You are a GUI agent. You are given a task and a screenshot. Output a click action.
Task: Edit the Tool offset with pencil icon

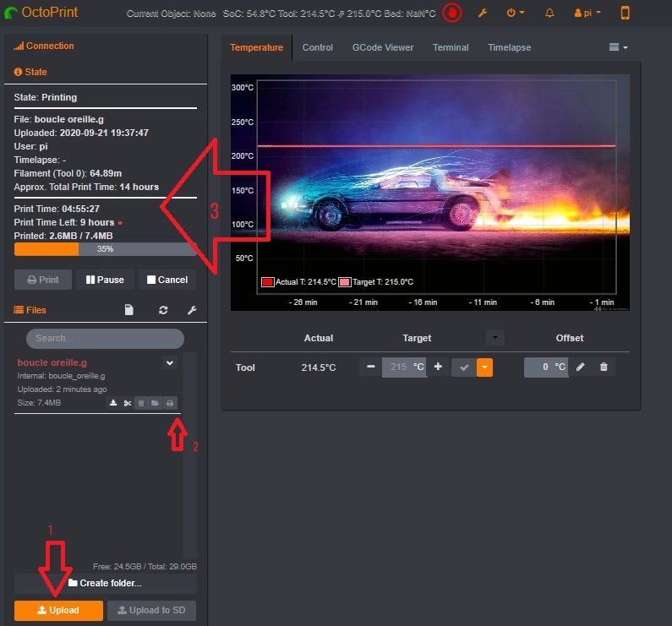pyautogui.click(x=580, y=367)
